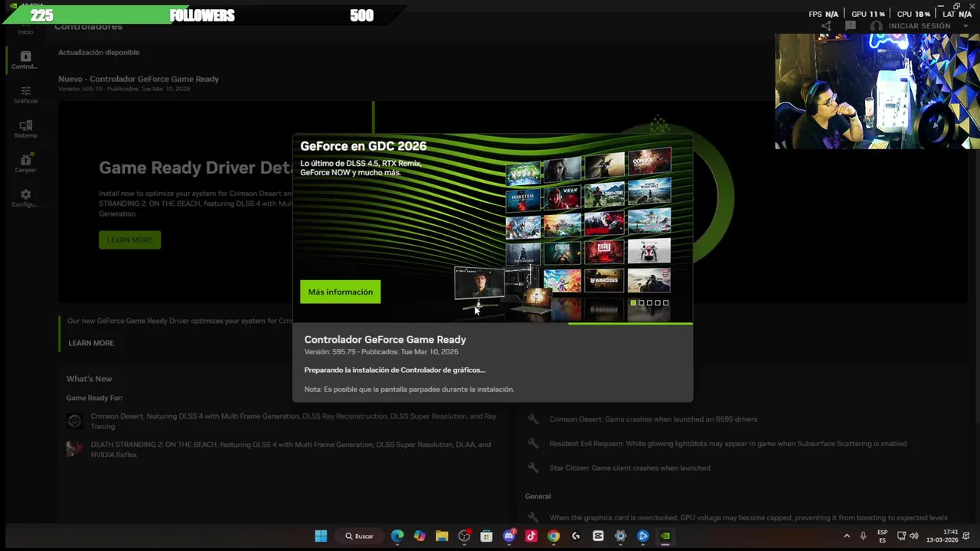Go to Inicio in the sidebar
The image size is (980, 551).
click(x=25, y=31)
